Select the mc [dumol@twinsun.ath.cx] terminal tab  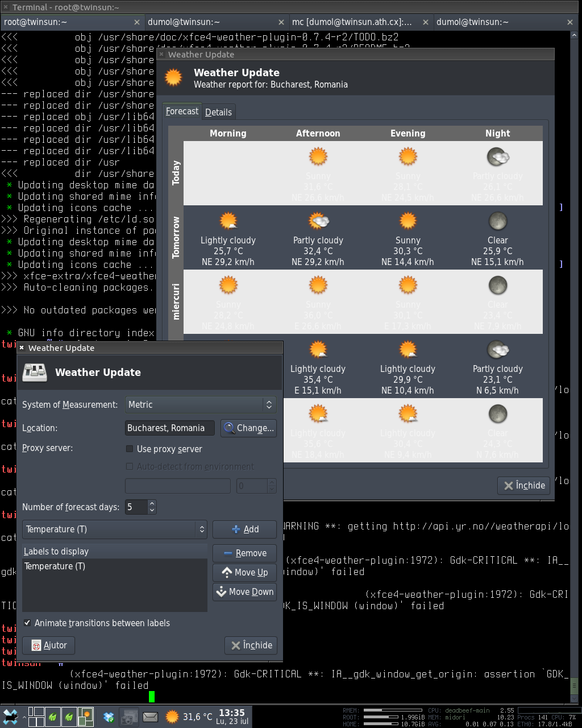pos(352,22)
